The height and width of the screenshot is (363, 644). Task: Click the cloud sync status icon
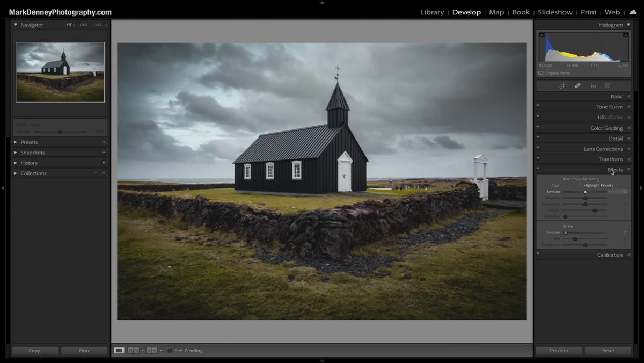point(633,12)
